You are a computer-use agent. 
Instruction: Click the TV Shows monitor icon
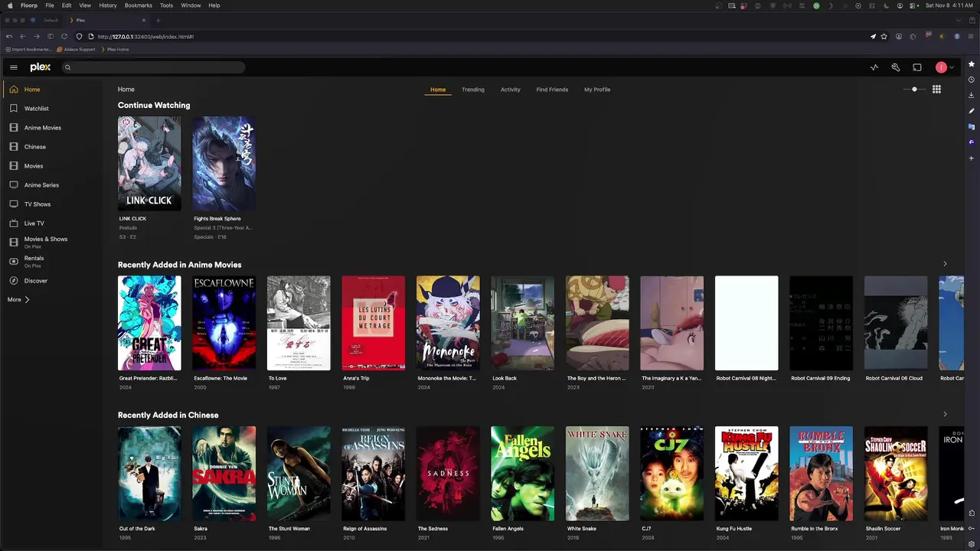[x=14, y=204]
